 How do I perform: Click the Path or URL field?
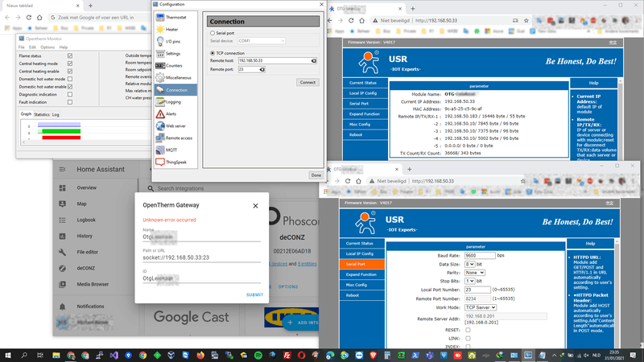(202, 257)
